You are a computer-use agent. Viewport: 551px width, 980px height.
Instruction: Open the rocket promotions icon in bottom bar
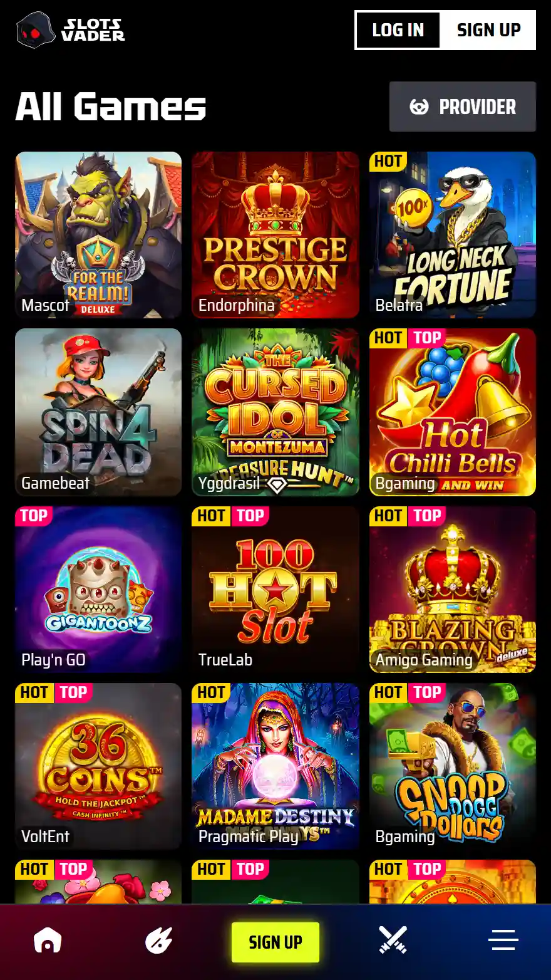pyautogui.click(x=158, y=941)
